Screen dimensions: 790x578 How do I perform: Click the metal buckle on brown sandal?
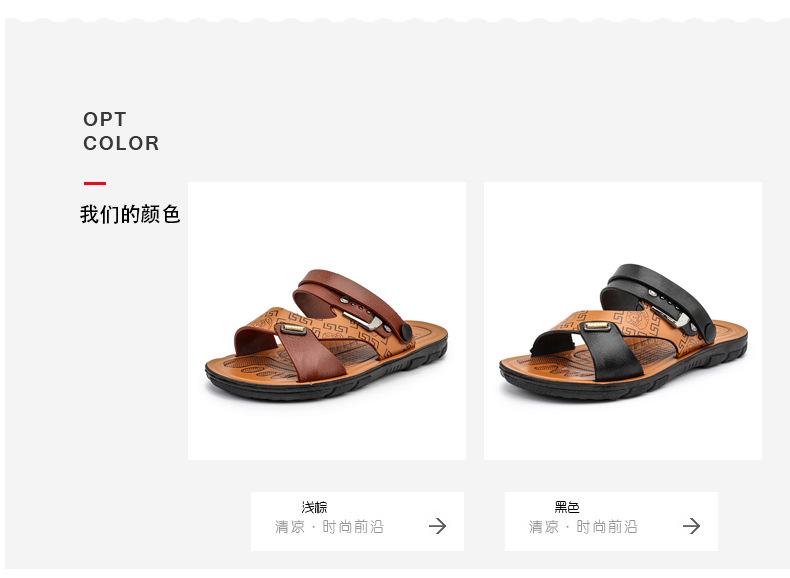tap(363, 320)
